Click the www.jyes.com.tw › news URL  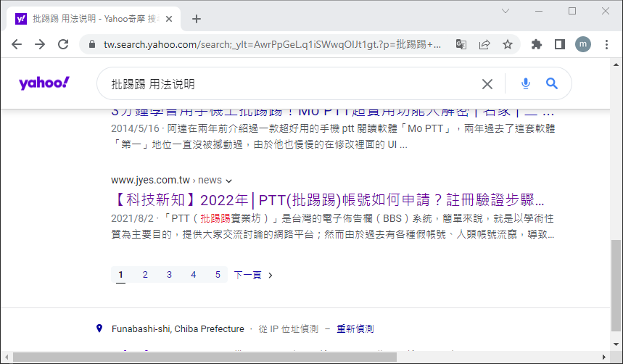tap(167, 180)
